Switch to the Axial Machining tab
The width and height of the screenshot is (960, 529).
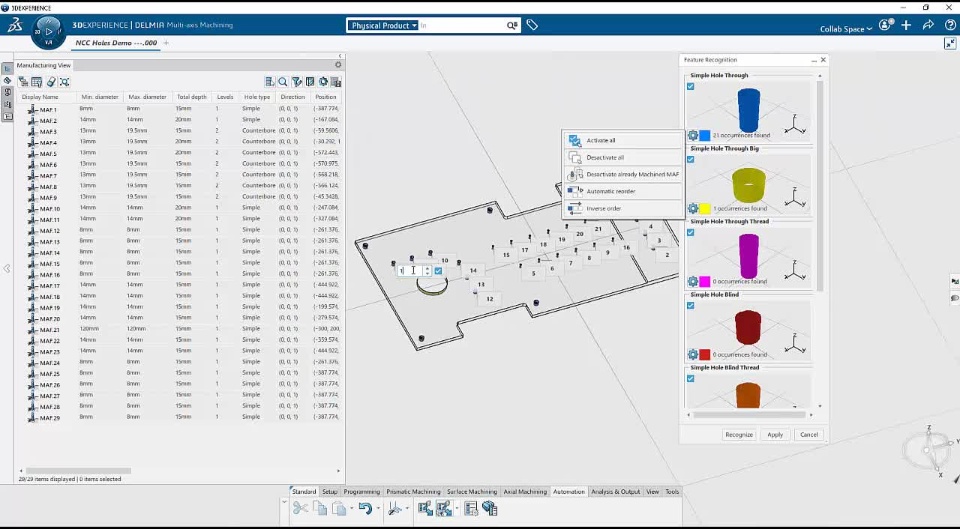[x=525, y=492]
